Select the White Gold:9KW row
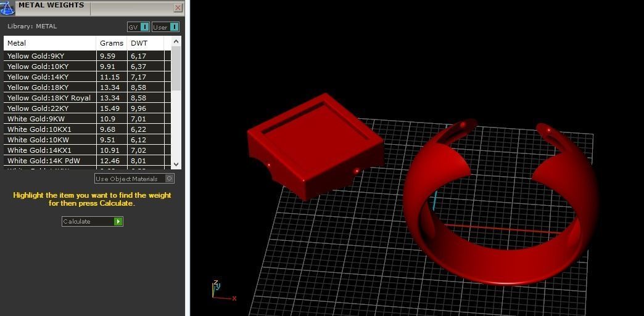The height and width of the screenshot is (316, 644). [87, 119]
